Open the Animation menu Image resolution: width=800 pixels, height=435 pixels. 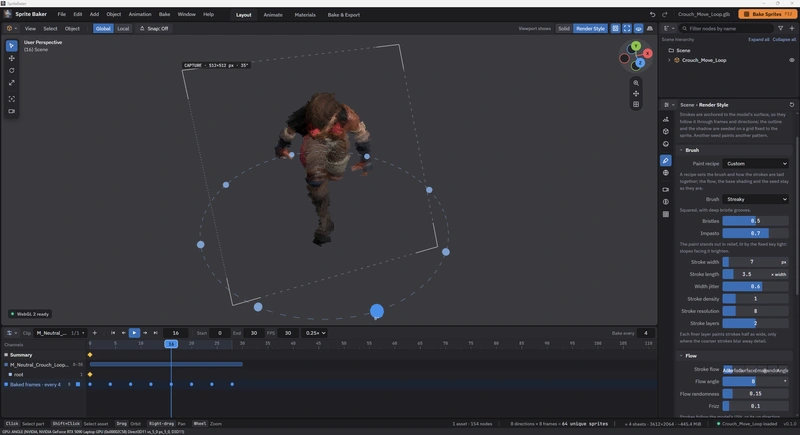140,14
